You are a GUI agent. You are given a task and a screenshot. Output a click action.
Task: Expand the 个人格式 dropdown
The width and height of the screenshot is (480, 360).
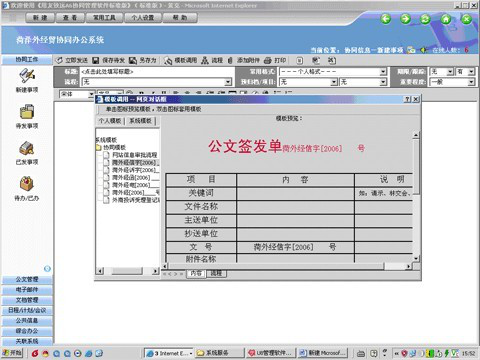click(x=333, y=72)
